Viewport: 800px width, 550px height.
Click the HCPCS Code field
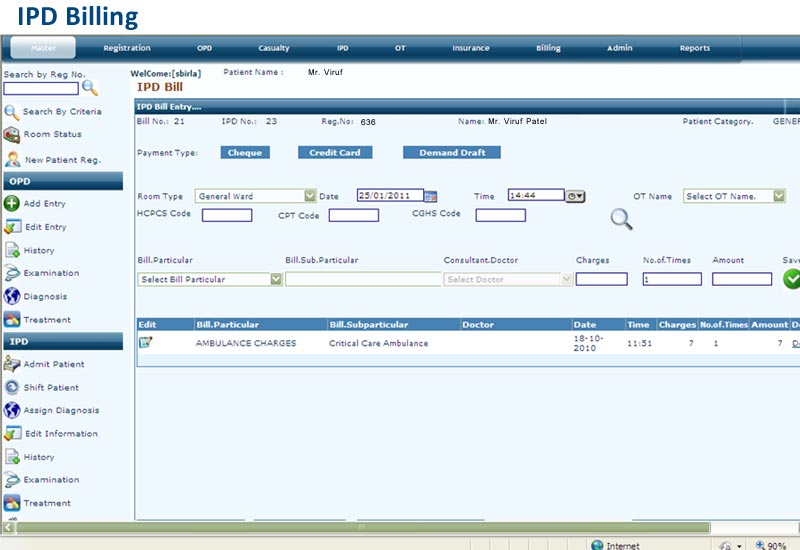coord(227,215)
